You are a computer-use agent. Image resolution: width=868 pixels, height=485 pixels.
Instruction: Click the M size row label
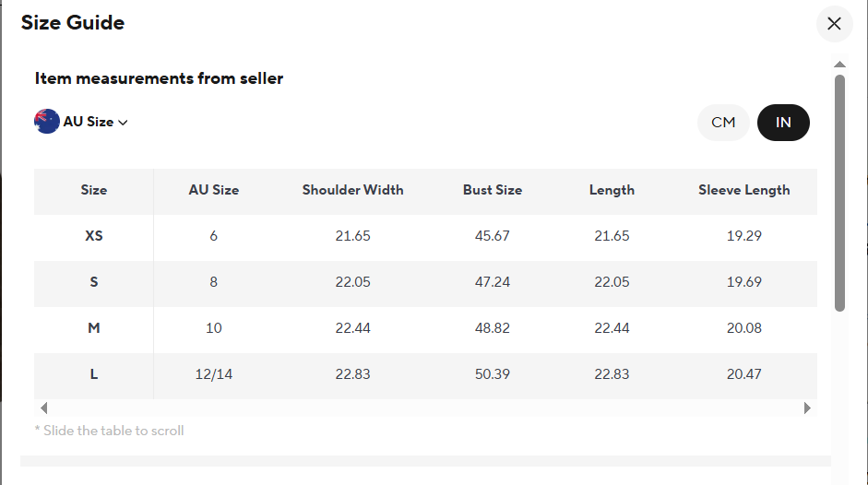pos(94,328)
